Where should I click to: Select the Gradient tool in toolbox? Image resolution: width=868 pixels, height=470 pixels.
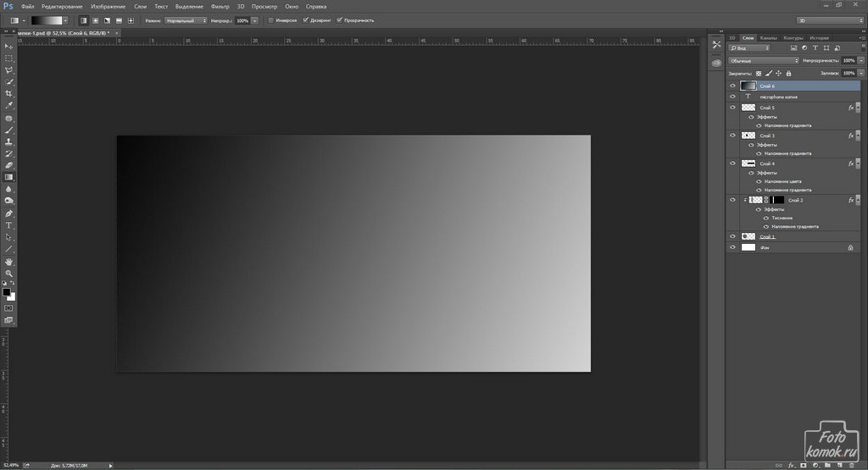tap(8, 178)
